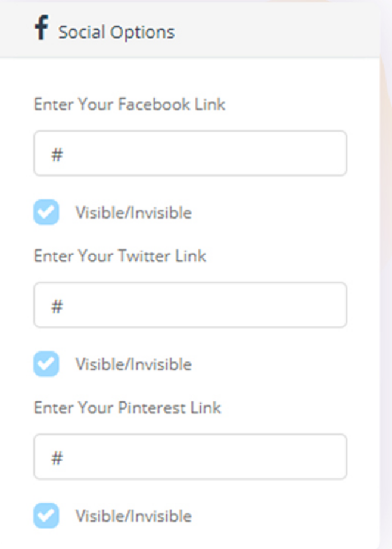The image size is (392, 549).
Task: Toggle the Facebook link visibility checkbox
Action: click(46, 212)
